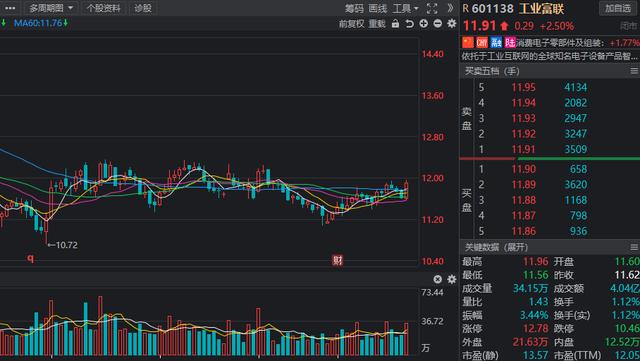Viewport: 640px width, 361px height.
Task: Click sell level 4 price 11.94
Action: tap(523, 103)
